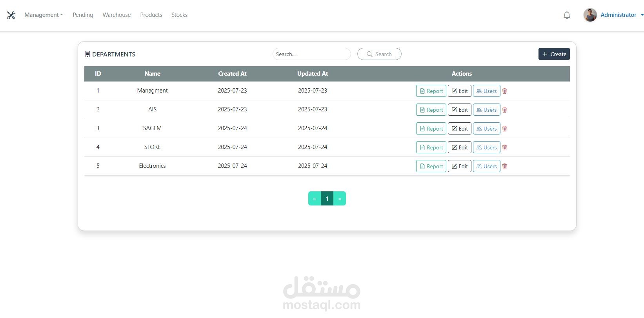Go to the next page of results
Viewport: 644px width, 318px height.
click(x=340, y=198)
